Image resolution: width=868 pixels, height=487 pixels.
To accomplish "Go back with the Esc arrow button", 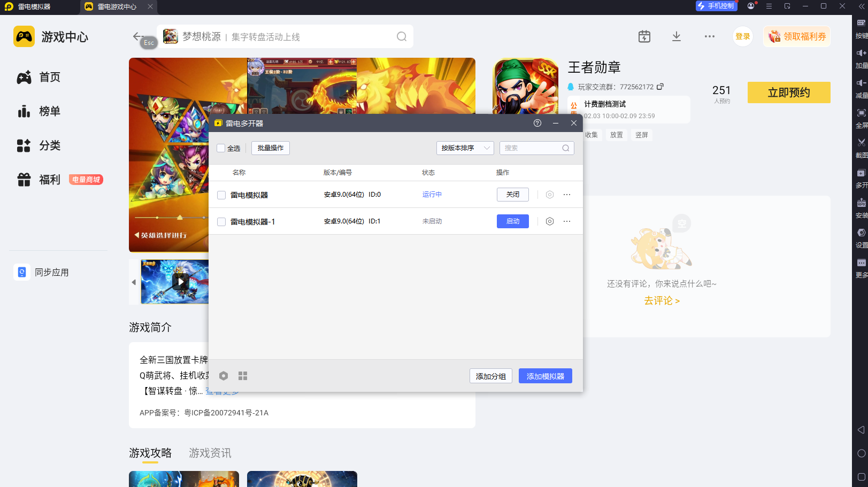I will click(x=138, y=36).
